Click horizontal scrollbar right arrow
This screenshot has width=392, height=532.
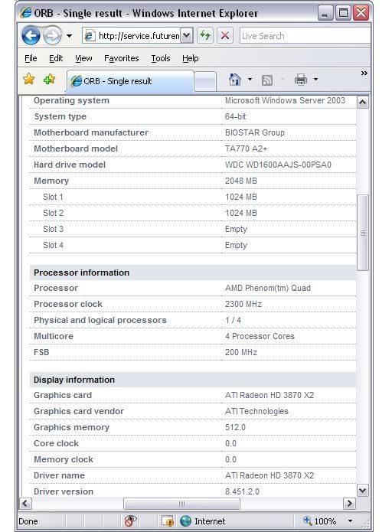pos(349,503)
